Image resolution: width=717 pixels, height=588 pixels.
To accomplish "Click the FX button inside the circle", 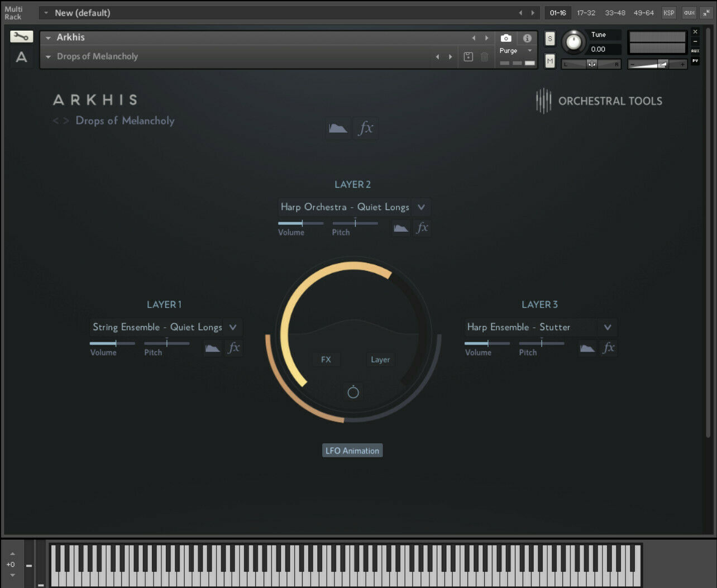I will [x=326, y=360].
